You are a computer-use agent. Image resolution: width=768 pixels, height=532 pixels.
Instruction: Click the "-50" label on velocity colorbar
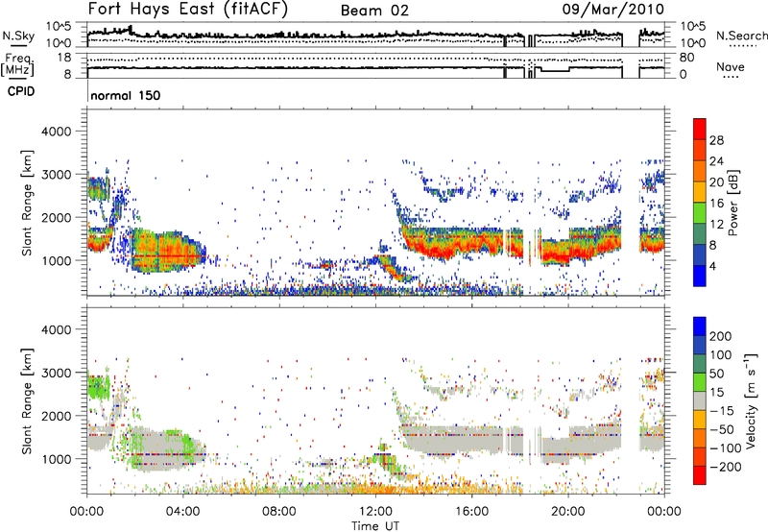[721, 429]
